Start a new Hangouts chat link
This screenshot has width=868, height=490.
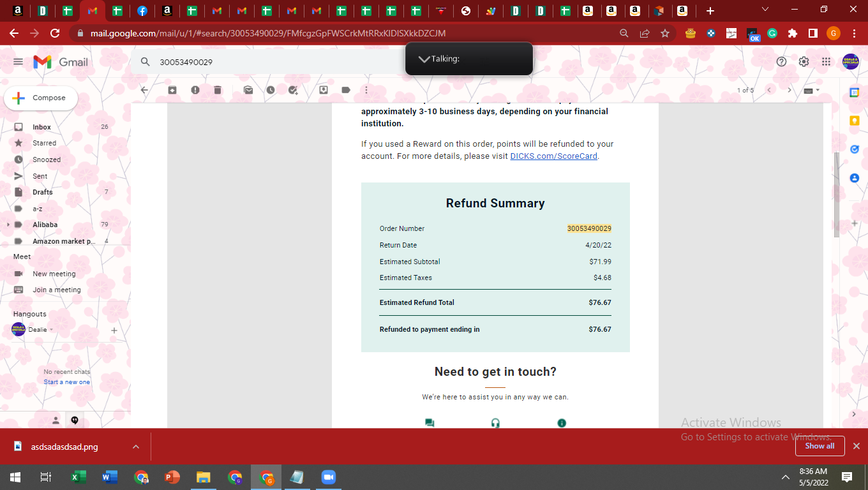pos(67,382)
